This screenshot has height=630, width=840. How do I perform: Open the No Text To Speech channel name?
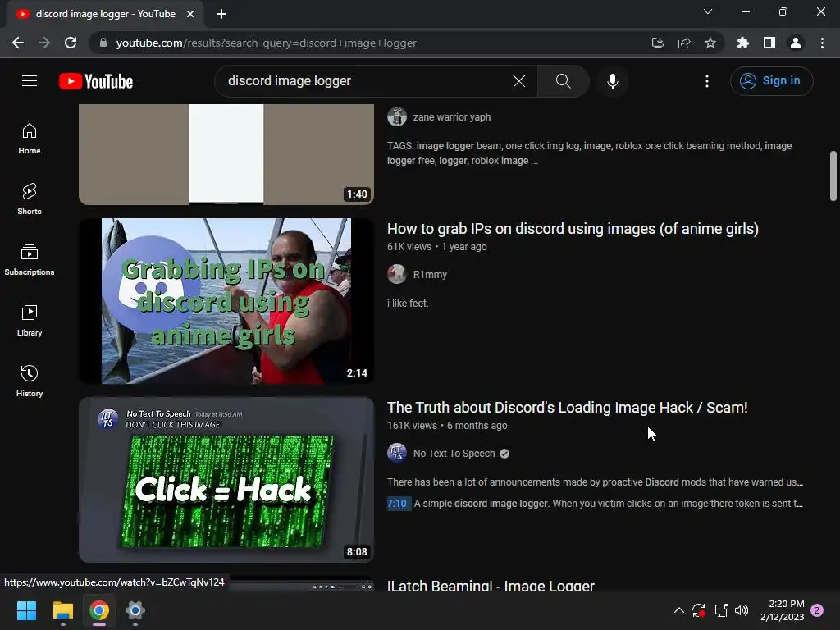pos(454,453)
